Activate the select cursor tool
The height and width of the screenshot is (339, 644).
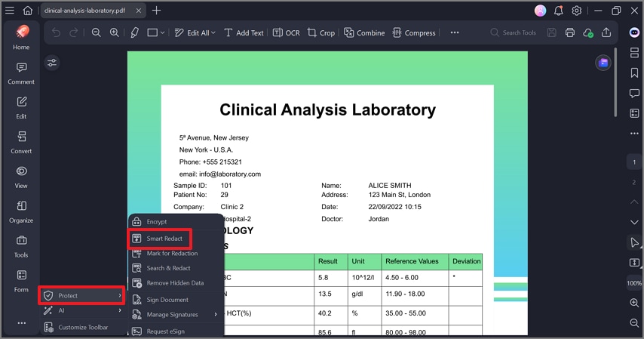click(x=634, y=242)
